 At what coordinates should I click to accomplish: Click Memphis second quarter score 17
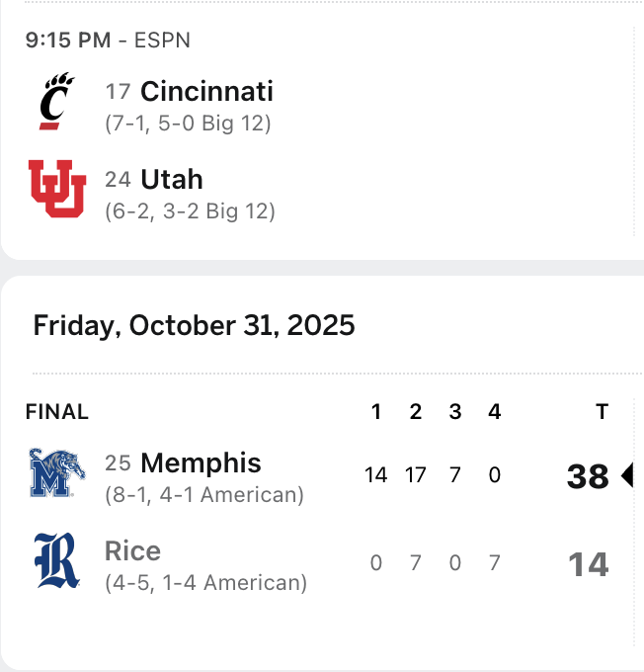415,475
